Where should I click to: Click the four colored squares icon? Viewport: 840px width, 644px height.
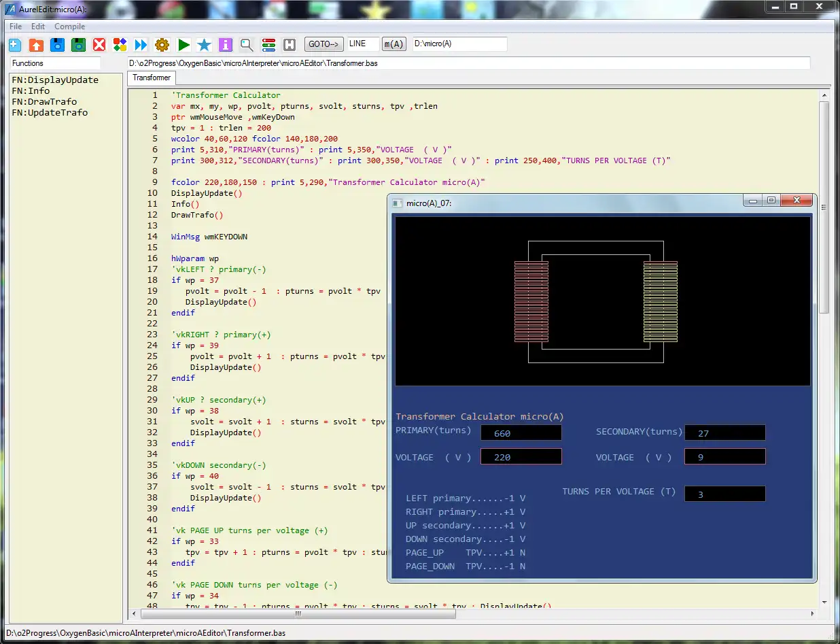pos(120,45)
